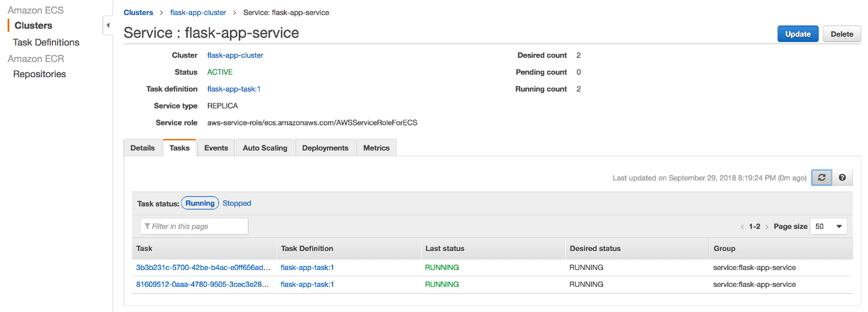The image size is (868, 312).
Task: Click the Last updated timestamp text
Action: [710, 178]
